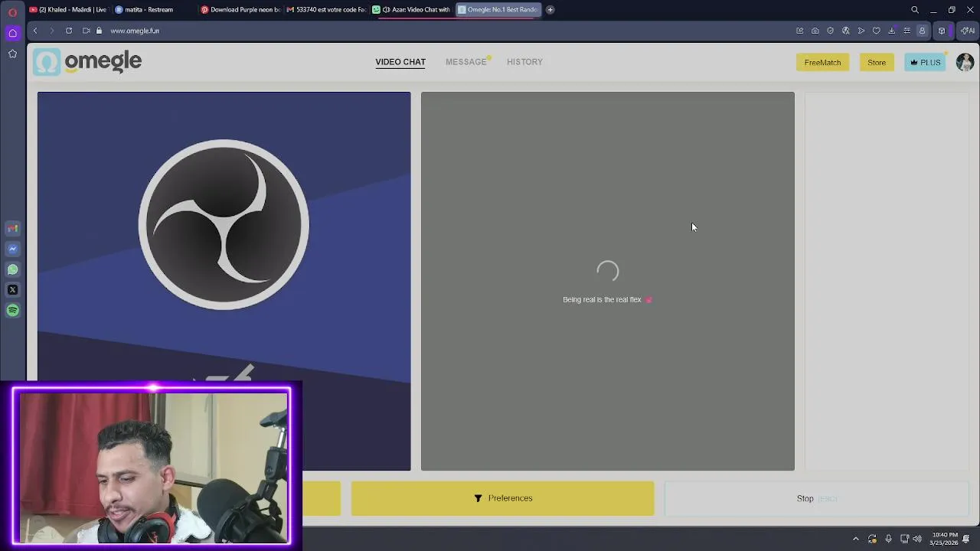
Task: Click the Stop button
Action: coord(817,498)
